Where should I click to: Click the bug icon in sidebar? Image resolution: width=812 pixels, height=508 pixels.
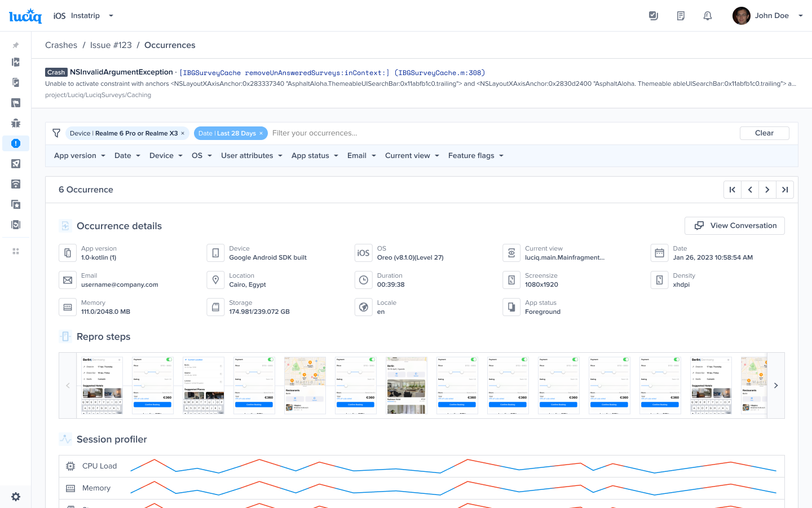point(16,123)
